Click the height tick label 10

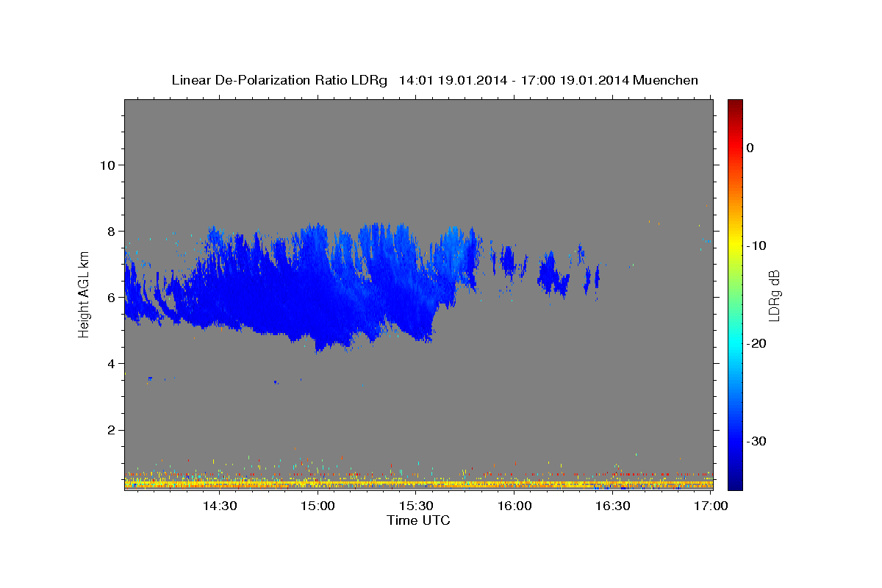coord(107,165)
